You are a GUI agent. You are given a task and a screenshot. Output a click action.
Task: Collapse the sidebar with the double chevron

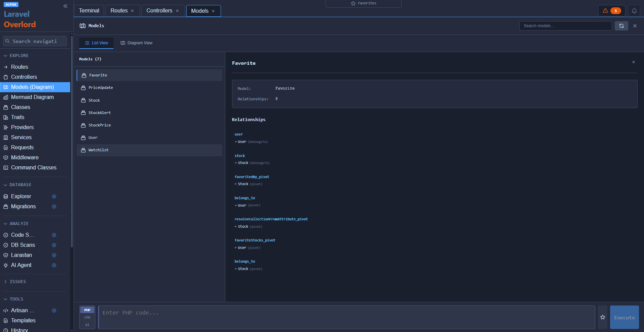tap(65, 6)
